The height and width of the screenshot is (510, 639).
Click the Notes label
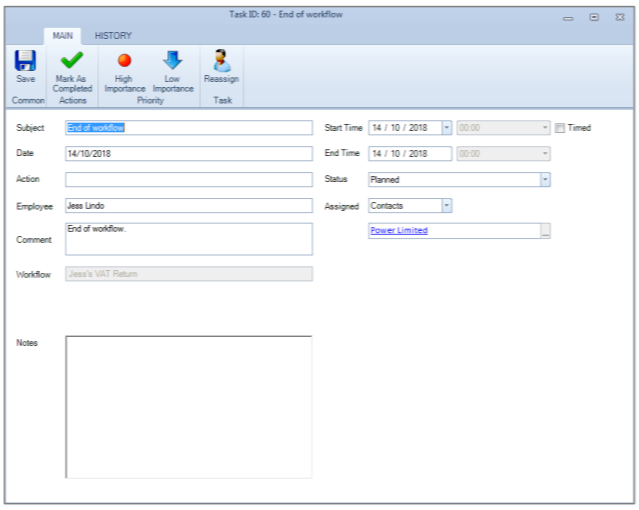(27, 343)
